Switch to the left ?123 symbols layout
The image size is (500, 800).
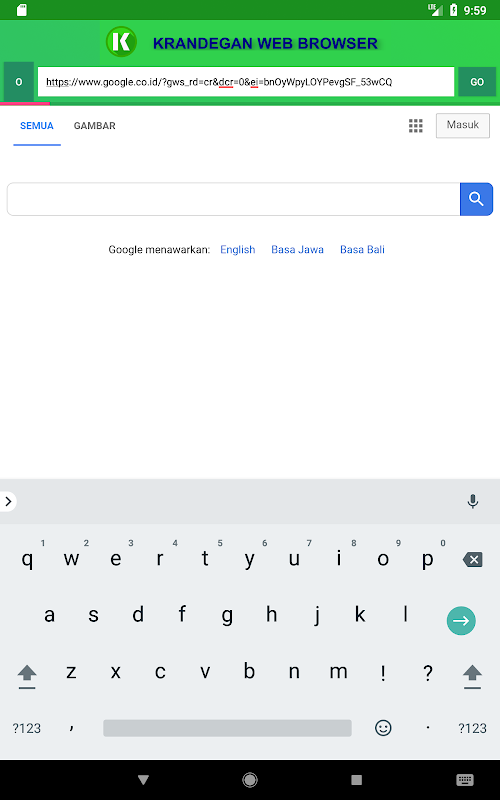click(27, 728)
